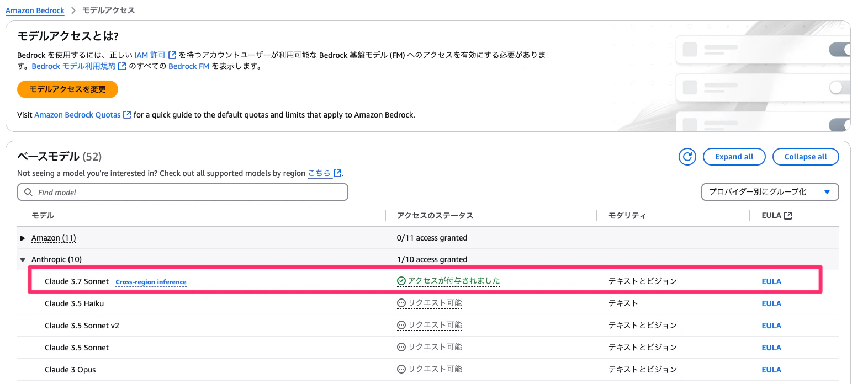Click external link icon next to IAM 許可
868x384 pixels.
coord(172,55)
